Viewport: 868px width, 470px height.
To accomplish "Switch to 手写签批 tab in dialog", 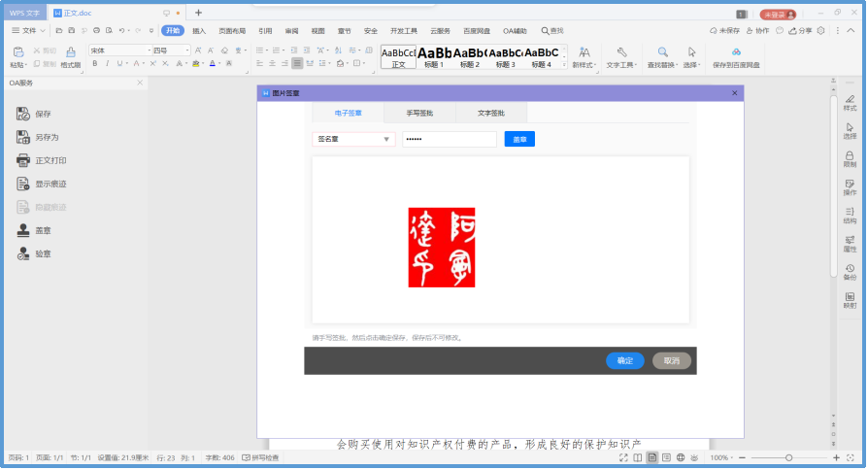I will tap(419, 113).
